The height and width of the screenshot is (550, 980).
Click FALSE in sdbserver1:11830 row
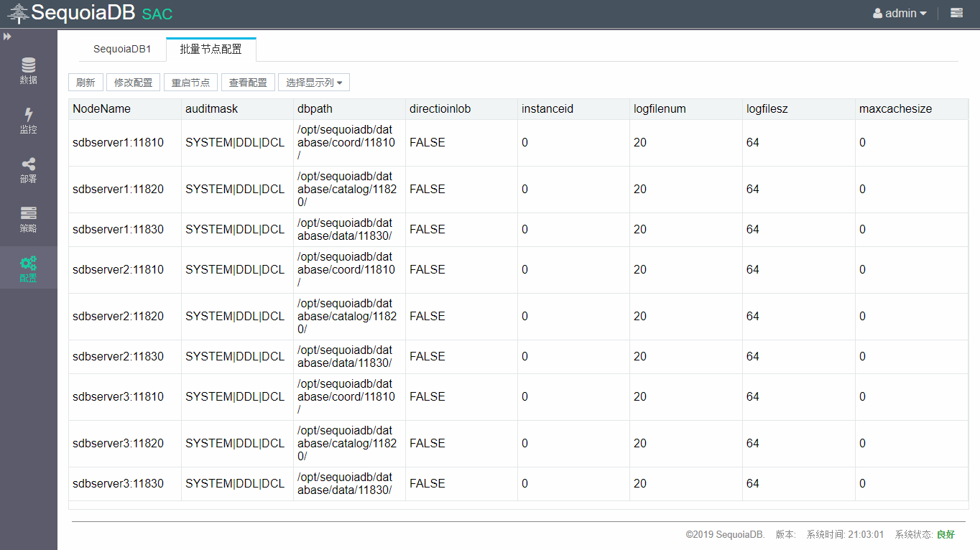click(x=427, y=230)
